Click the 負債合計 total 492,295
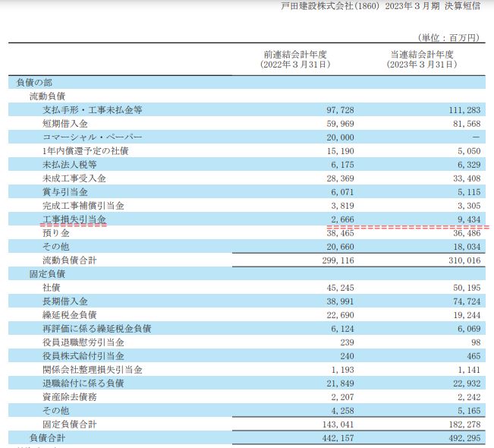Screen dimensions: 494x448 (464, 438)
